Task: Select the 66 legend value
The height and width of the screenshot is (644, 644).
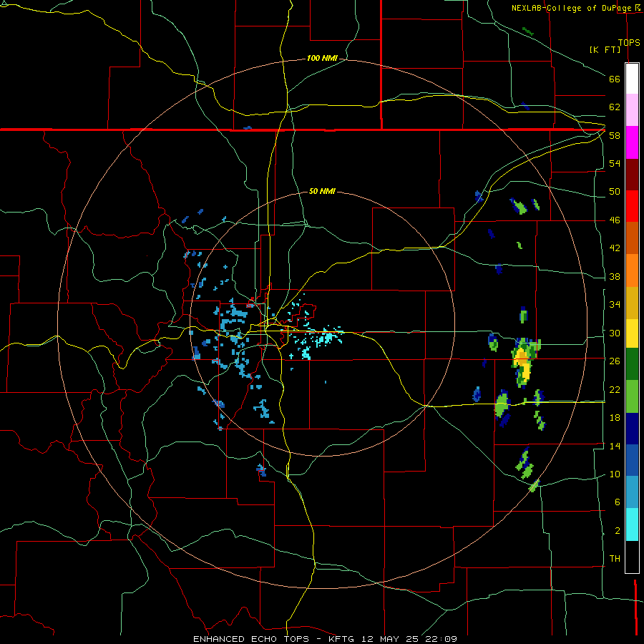Action: pyautogui.click(x=615, y=79)
